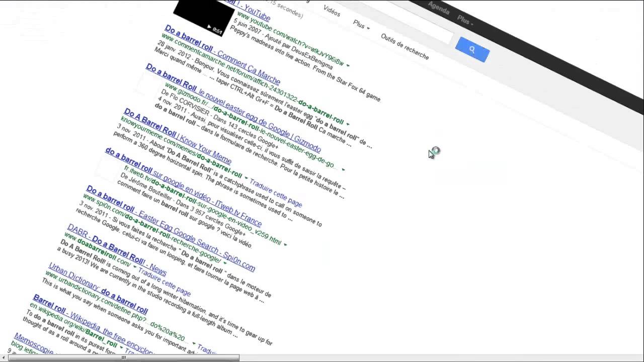The image size is (644, 362).
Task: Click the horizontal scrollbar thumb
Action: tap(124, 358)
